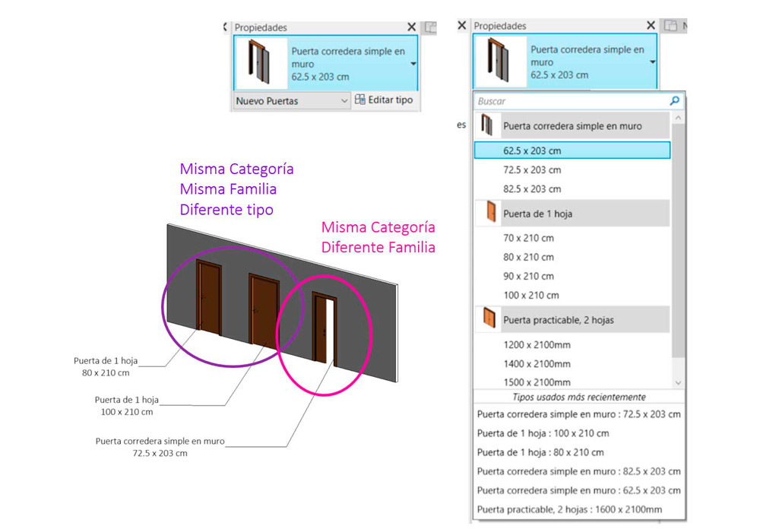This screenshot has height=532, width=760.
Task: Select recent Puerta de 1 hoja : 100 x 210 cm
Action: [543, 433]
